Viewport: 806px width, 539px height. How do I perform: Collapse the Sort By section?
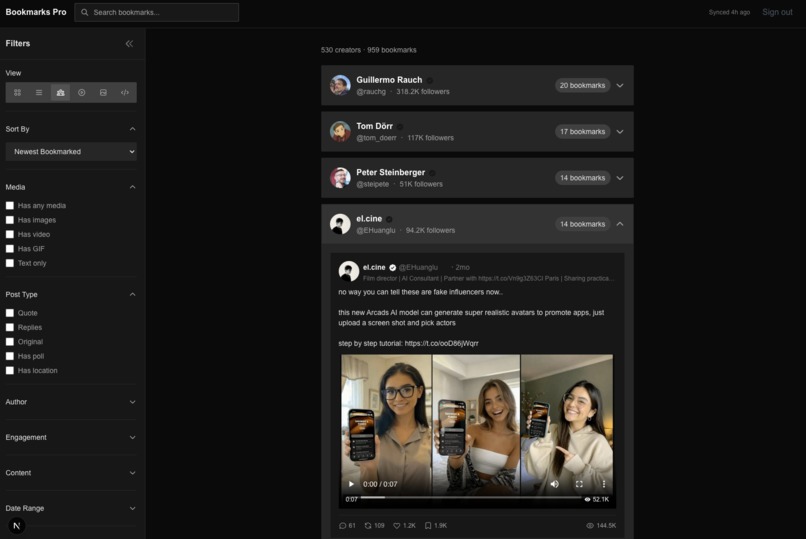(x=133, y=129)
